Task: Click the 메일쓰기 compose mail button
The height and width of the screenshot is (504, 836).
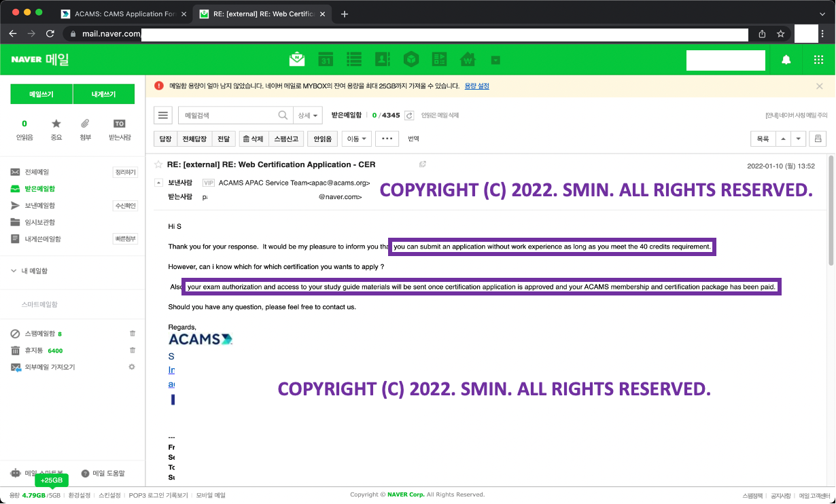Action: [41, 94]
